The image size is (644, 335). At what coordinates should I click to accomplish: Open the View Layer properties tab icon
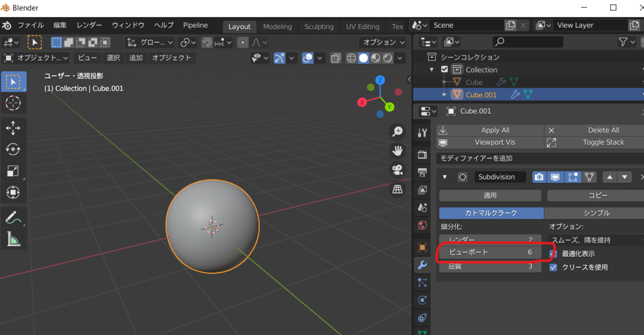(422, 190)
